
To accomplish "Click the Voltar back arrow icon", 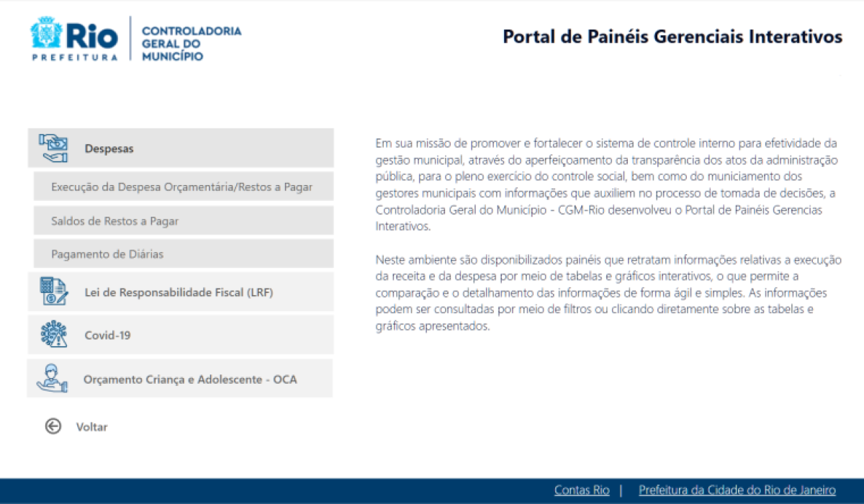I will click(53, 426).
